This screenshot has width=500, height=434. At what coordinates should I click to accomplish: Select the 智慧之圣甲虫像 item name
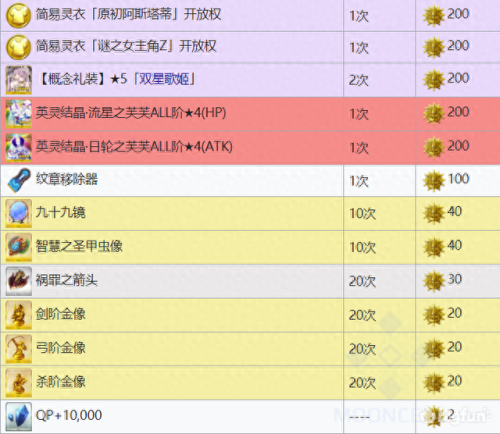point(79,246)
